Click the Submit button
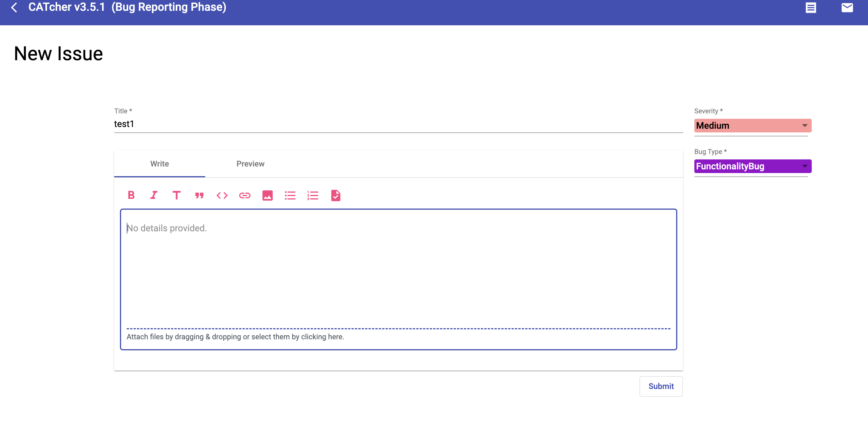This screenshot has height=437, width=868. point(661,386)
